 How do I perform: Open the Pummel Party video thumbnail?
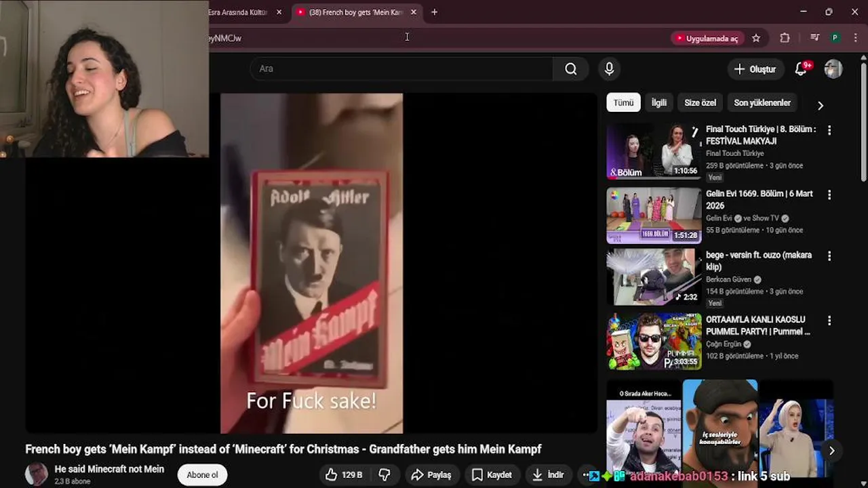point(654,342)
